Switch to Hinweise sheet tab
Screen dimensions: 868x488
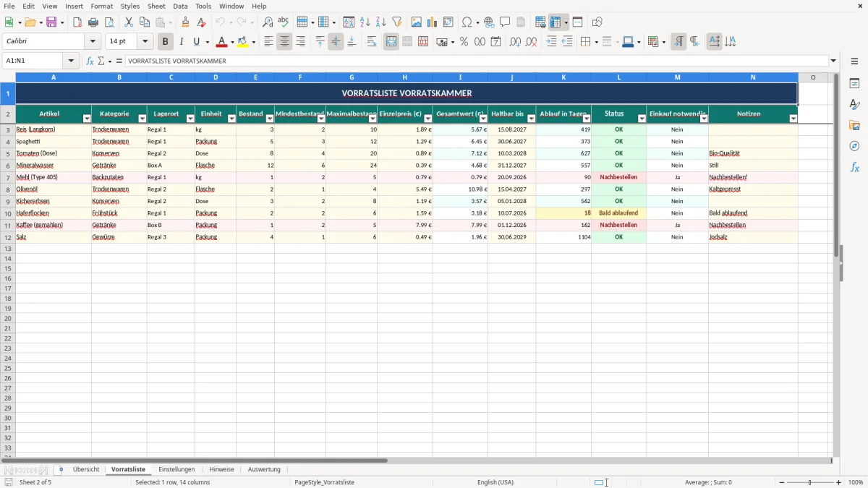click(x=222, y=469)
